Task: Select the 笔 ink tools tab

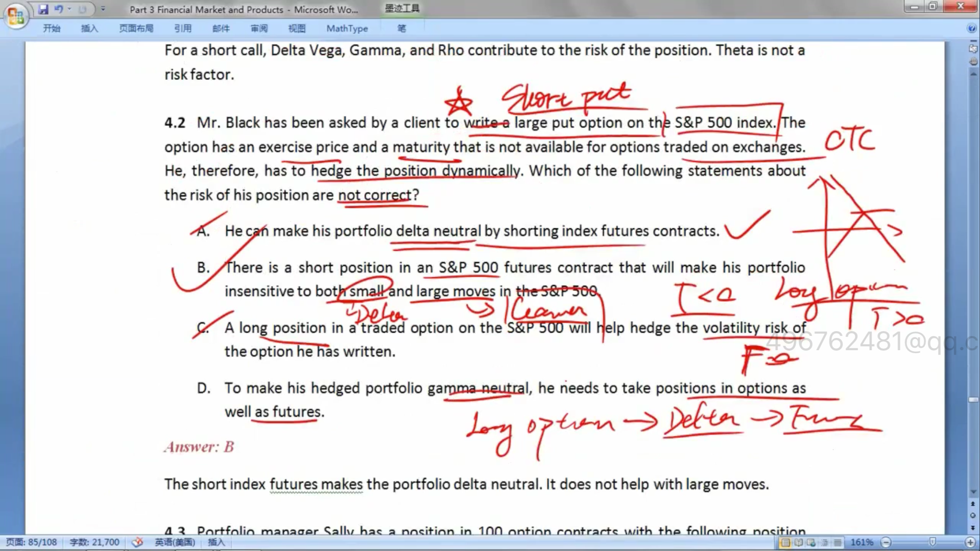Action: 402,28
